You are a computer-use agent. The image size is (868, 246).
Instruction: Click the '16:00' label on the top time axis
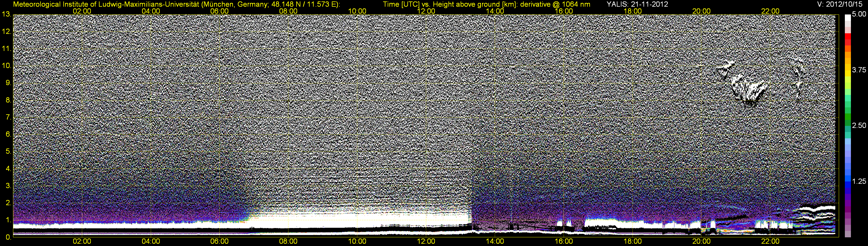(x=564, y=11)
